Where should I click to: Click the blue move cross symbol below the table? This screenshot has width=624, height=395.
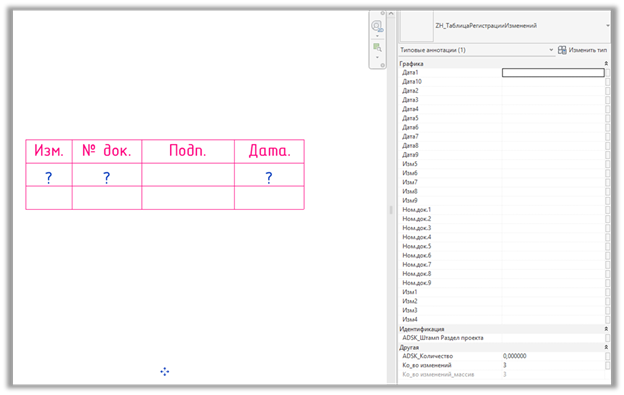[x=165, y=372]
